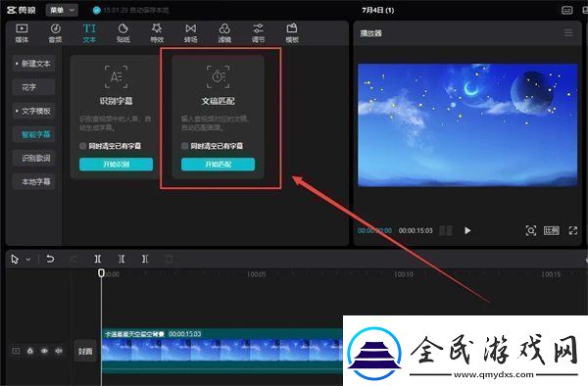Select the video clip on the timeline

click(222, 351)
